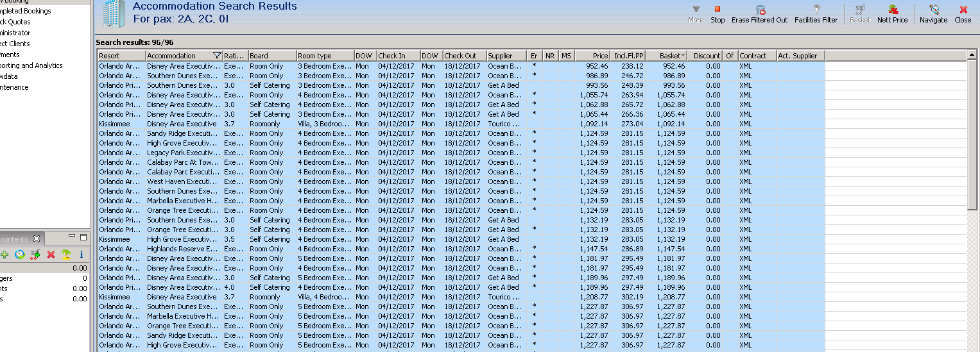Select the Get A Bed row rated 4.0

tap(461, 287)
